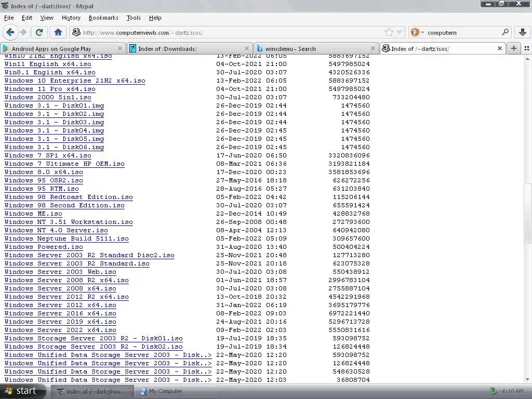
Task: Click the system tray icon near clock
Action: coord(494,391)
